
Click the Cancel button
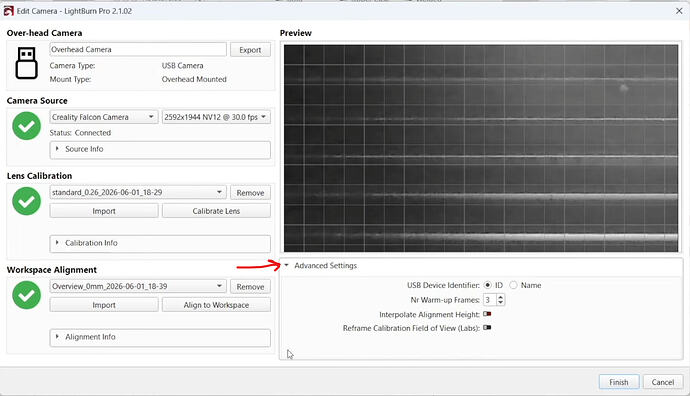663,382
